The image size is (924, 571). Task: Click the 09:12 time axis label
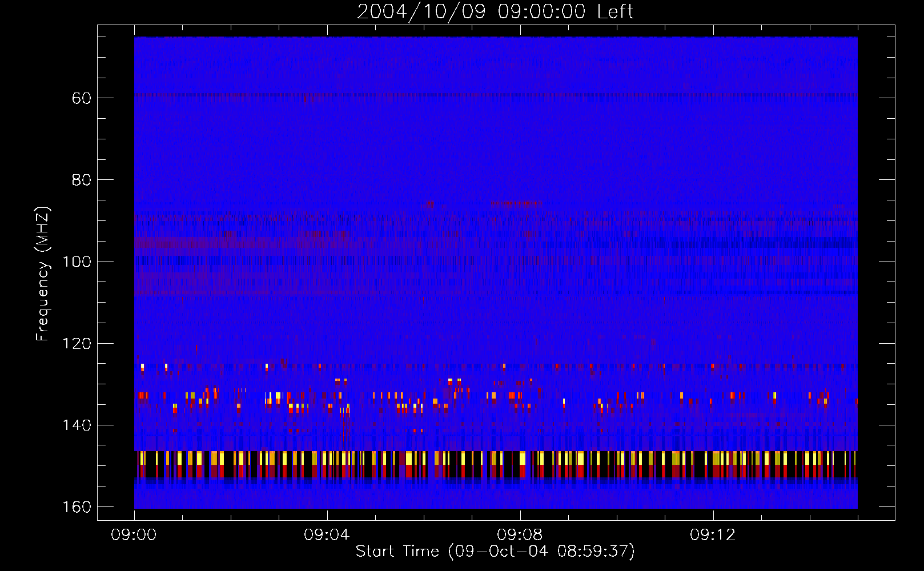click(x=713, y=535)
